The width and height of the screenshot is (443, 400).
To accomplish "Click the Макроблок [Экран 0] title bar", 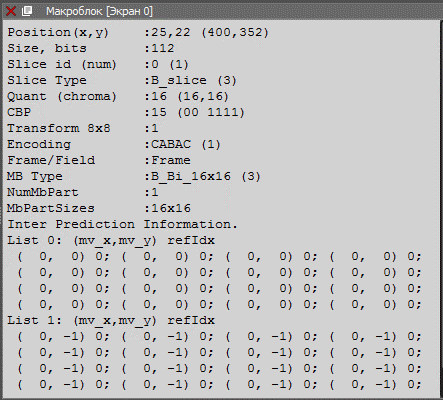I will pos(221,11).
